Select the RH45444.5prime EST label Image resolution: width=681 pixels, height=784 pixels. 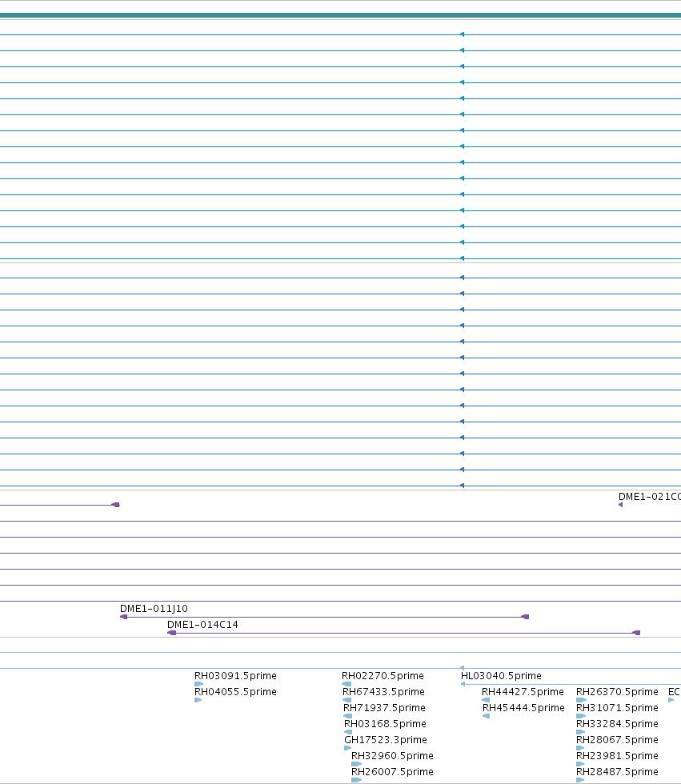[x=523, y=707]
